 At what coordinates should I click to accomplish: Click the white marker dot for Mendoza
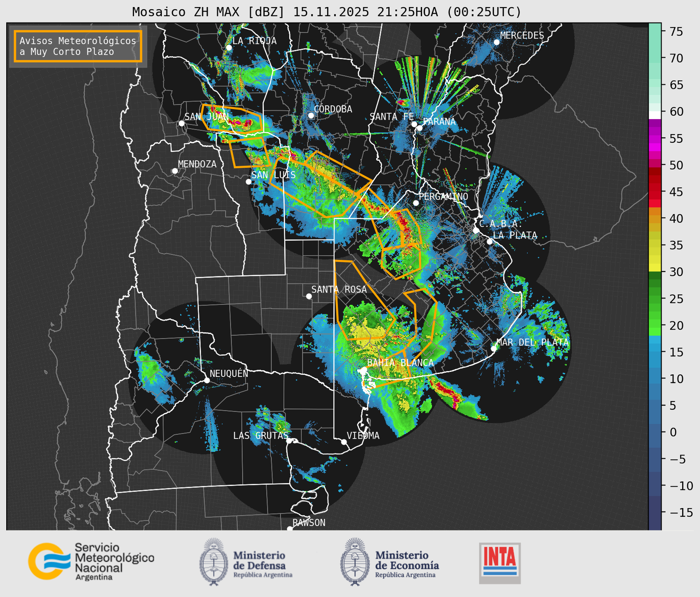[175, 171]
